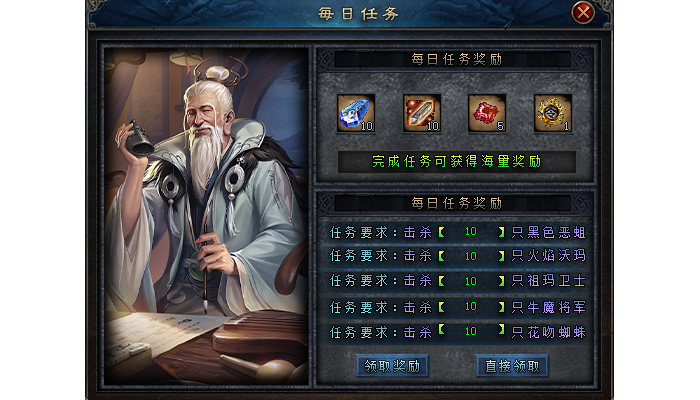
Task: Click the green 完成任务可获得海量奖励 banner
Action: pos(457,161)
